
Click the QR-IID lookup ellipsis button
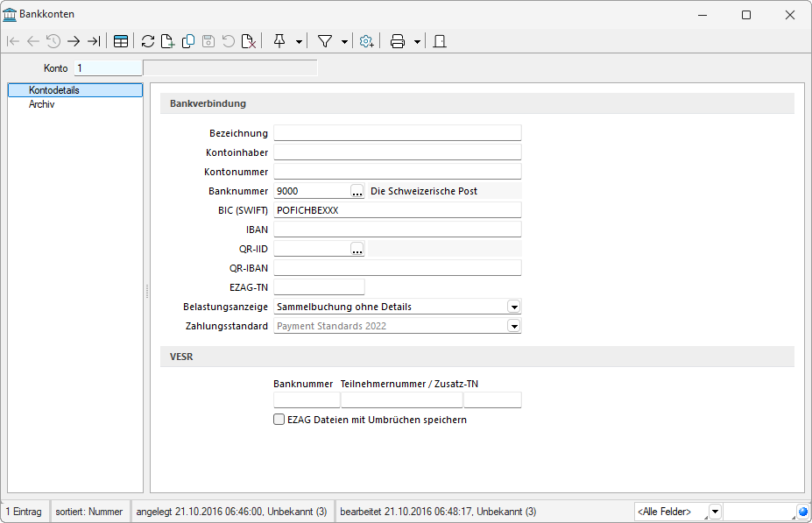(357, 249)
